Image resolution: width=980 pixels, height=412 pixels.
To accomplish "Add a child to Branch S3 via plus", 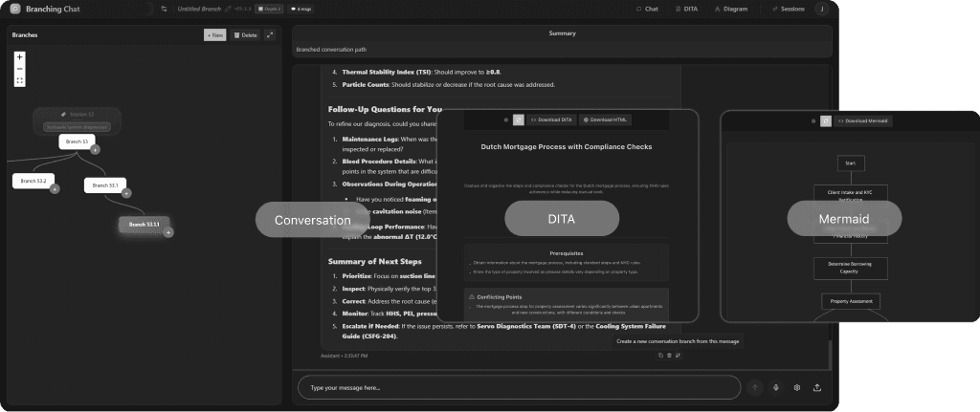I will [x=95, y=150].
